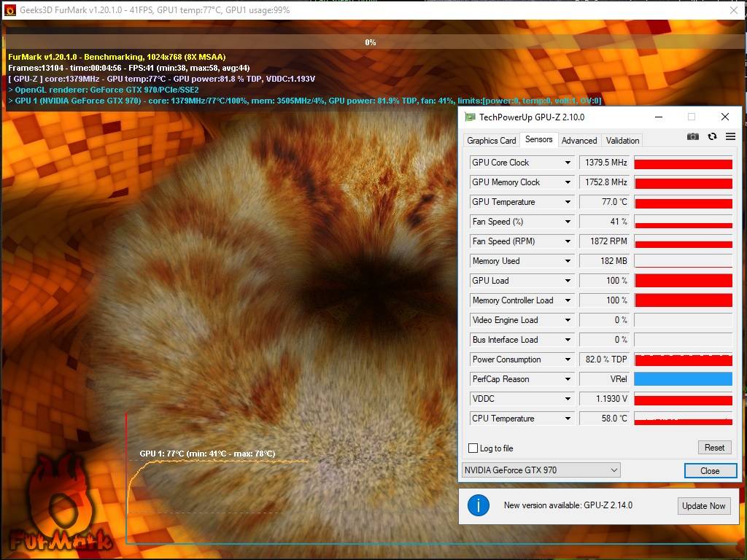Click the 58.0 °C CPU temperature value

coord(604,419)
